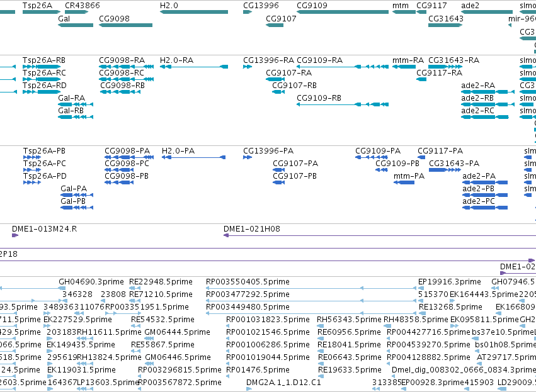Screen dimensions: 536x392
Task: Click the CR43866 gene label
Action: [x=83, y=6]
